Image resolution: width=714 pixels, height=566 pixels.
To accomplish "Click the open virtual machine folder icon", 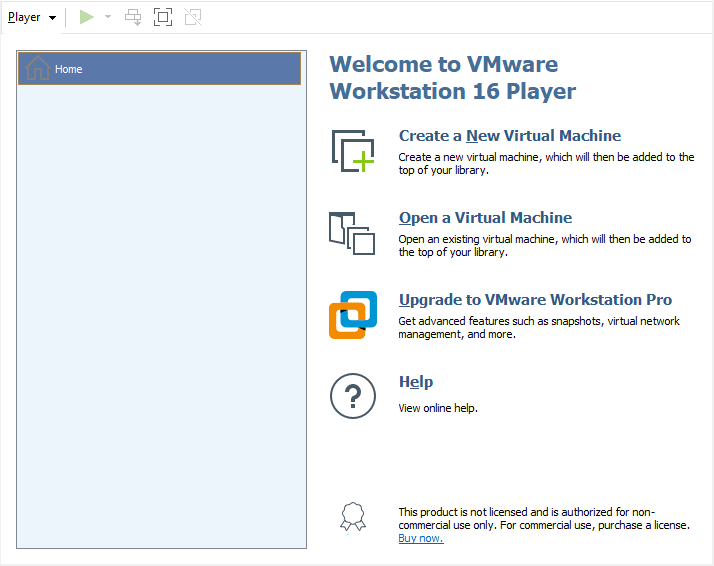I will [x=352, y=233].
